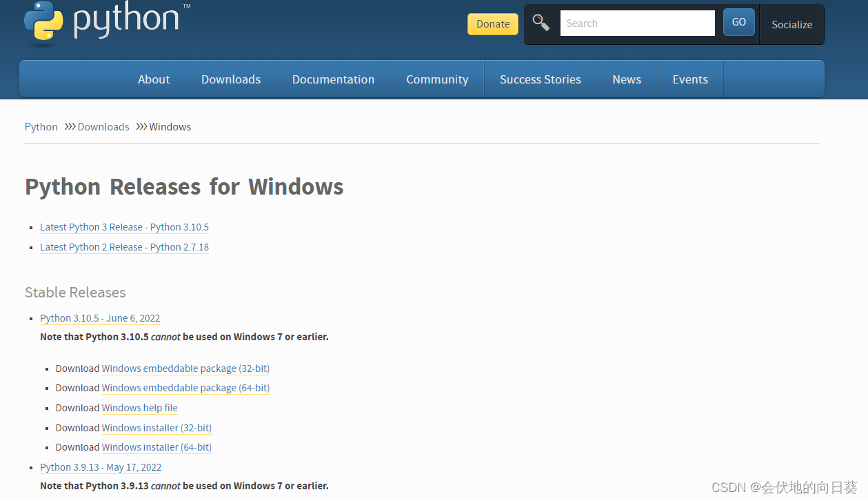
Task: Open Latest Python 3 Release - Python 3.10.5
Action: pyautogui.click(x=124, y=227)
